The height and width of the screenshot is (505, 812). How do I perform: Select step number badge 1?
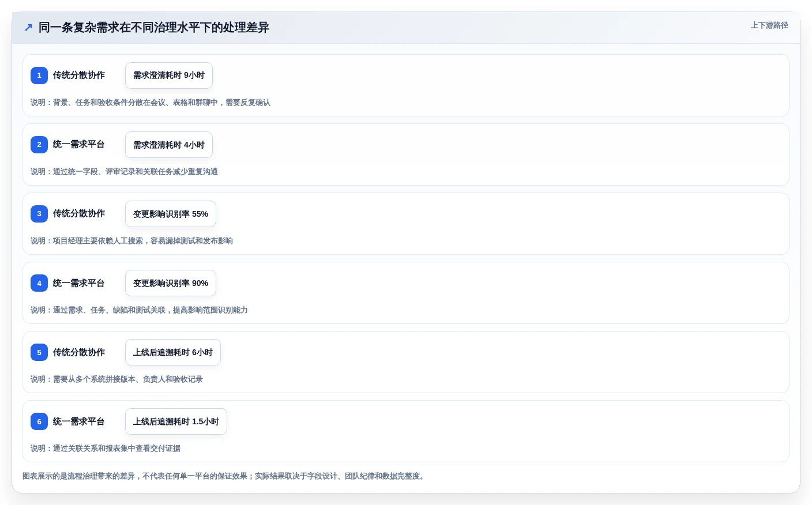(39, 76)
